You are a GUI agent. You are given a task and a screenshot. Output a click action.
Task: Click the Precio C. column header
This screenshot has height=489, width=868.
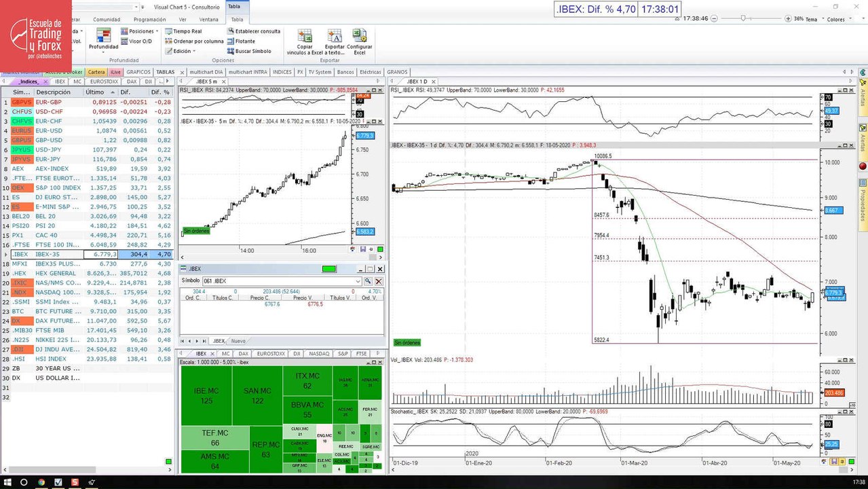260,297
